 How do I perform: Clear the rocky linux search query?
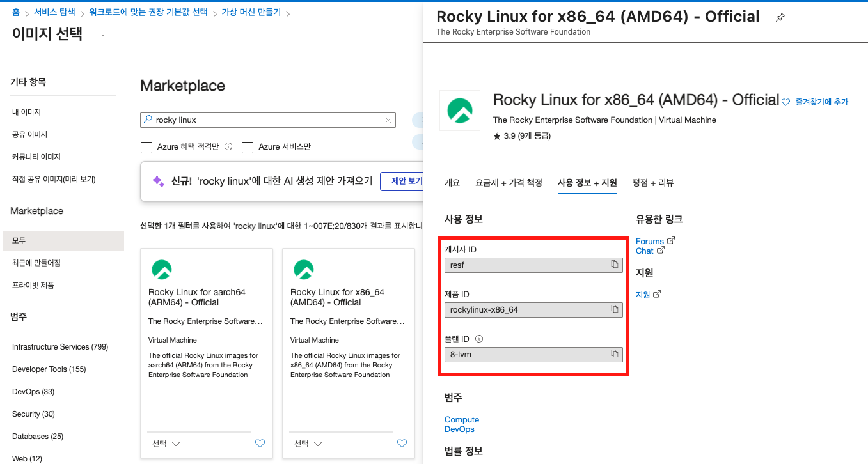(388, 120)
